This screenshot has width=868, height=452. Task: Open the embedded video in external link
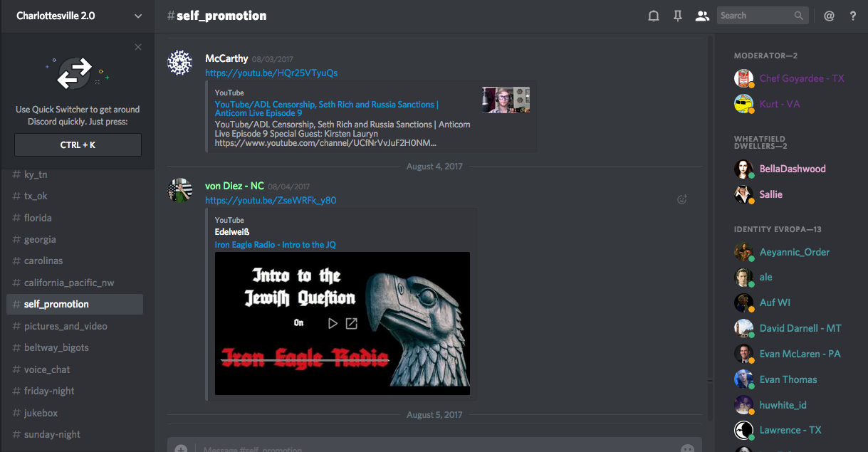pos(352,323)
